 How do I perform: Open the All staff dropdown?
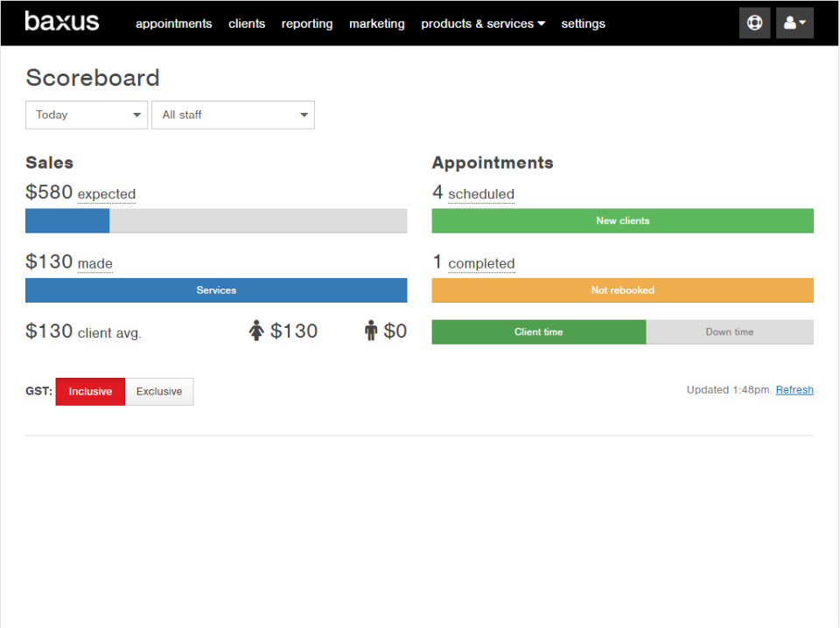[x=233, y=115]
